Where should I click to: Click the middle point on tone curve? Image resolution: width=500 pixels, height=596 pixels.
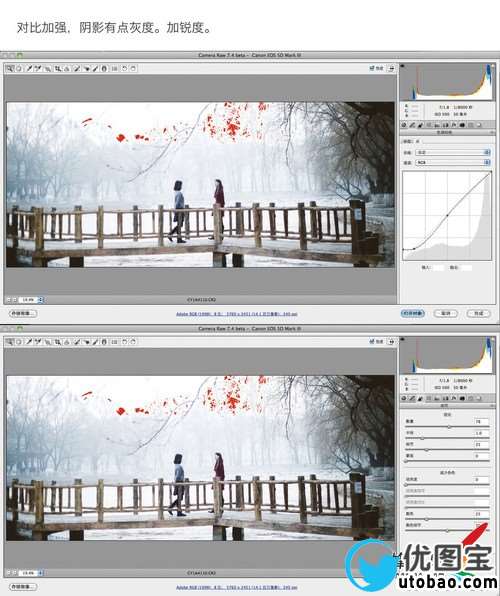[447, 215]
